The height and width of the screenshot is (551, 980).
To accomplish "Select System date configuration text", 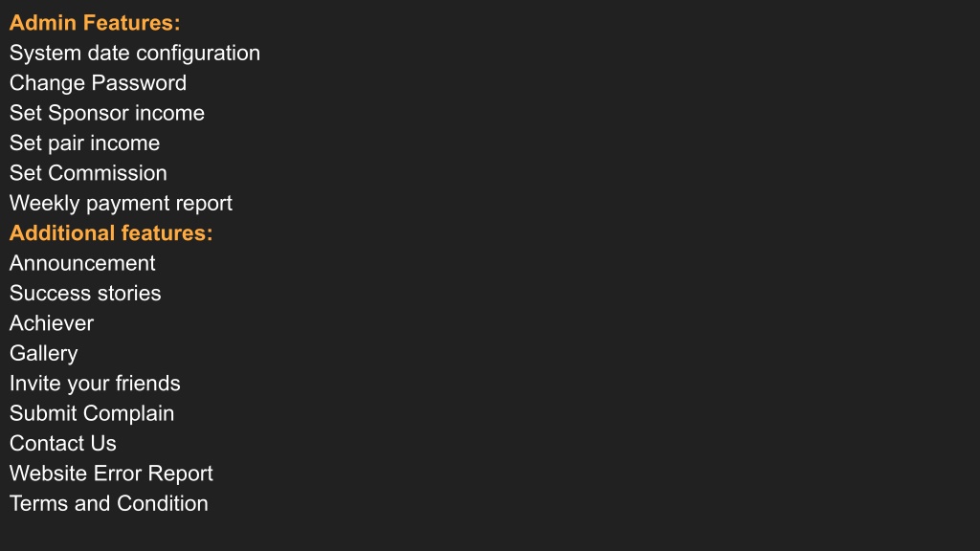I will pyautogui.click(x=134, y=54).
